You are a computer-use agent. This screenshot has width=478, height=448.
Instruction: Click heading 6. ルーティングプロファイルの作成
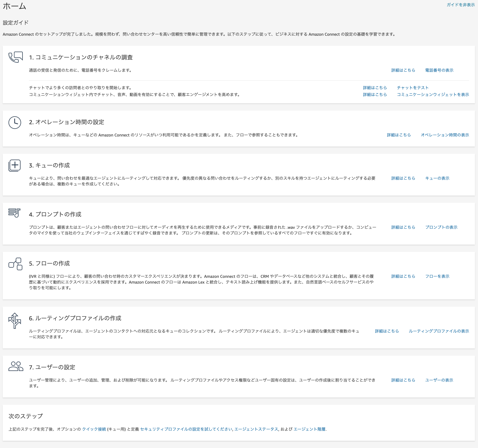tap(75, 318)
